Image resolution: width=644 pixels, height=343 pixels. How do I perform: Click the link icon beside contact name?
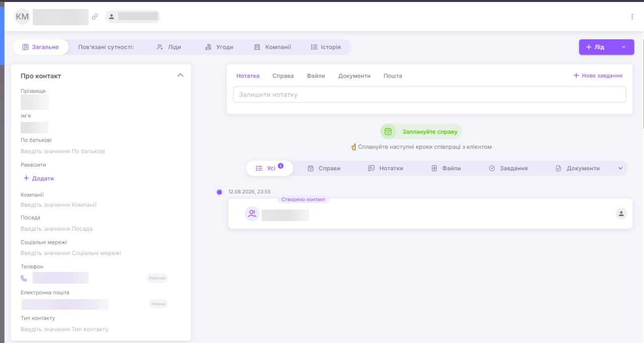95,17
